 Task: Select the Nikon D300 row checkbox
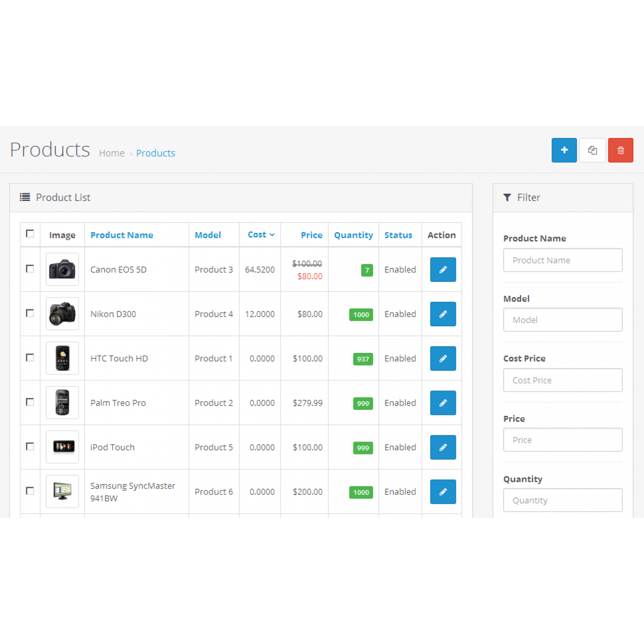(x=30, y=313)
